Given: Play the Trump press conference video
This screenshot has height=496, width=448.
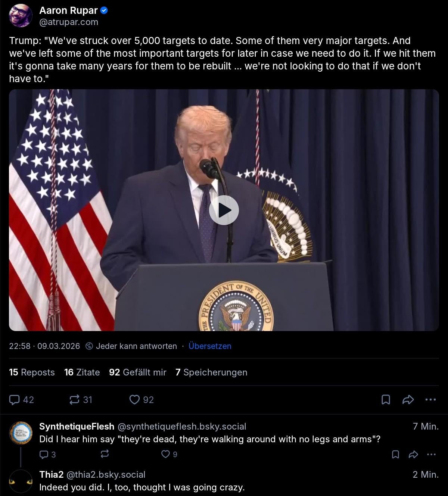Looking at the screenshot, I should tap(224, 210).
